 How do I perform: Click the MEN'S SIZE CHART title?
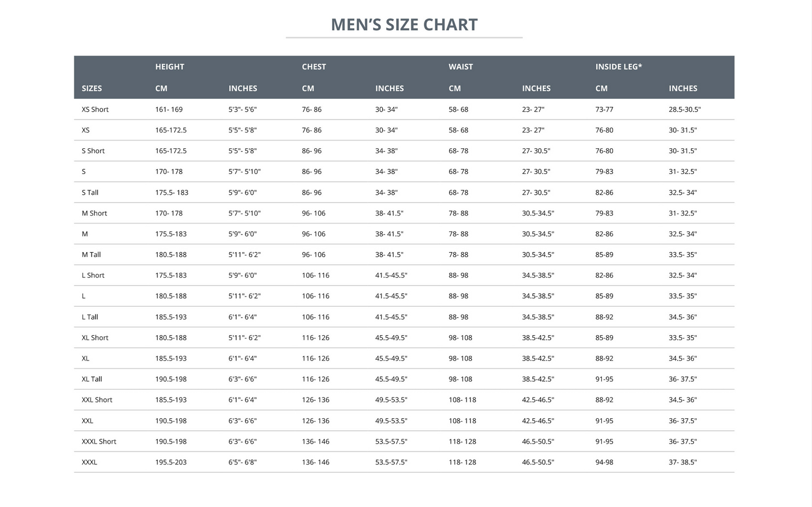click(x=404, y=25)
